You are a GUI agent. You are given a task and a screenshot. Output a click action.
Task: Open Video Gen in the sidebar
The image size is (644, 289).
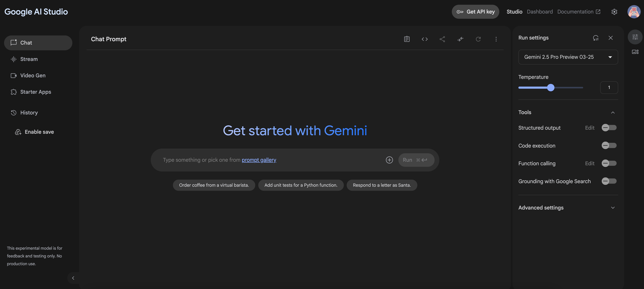[38, 76]
